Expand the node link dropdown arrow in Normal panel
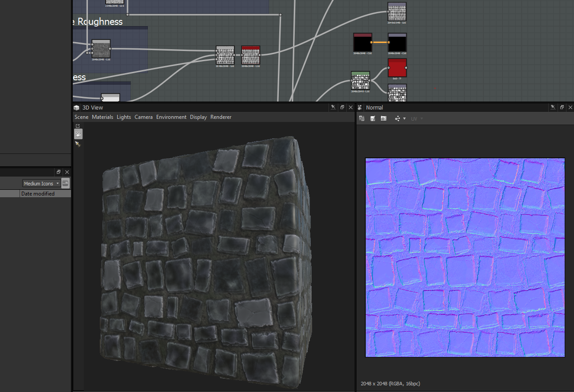The image size is (574, 392). (x=405, y=118)
